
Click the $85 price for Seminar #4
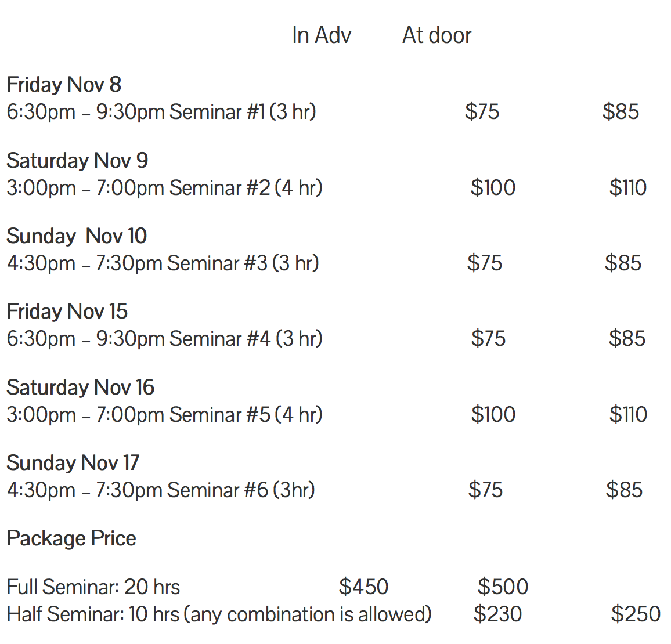pos(627,339)
